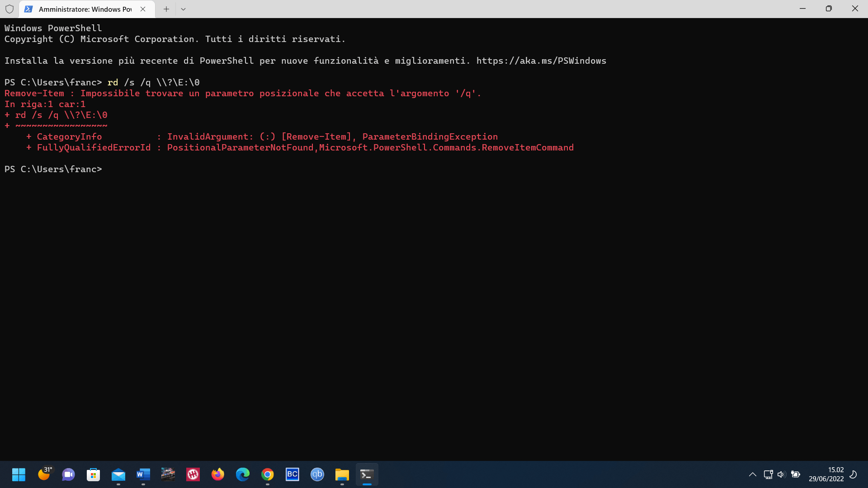Launch Microsoft Store from taskbar
Screen dimensions: 868x488
click(x=94, y=474)
